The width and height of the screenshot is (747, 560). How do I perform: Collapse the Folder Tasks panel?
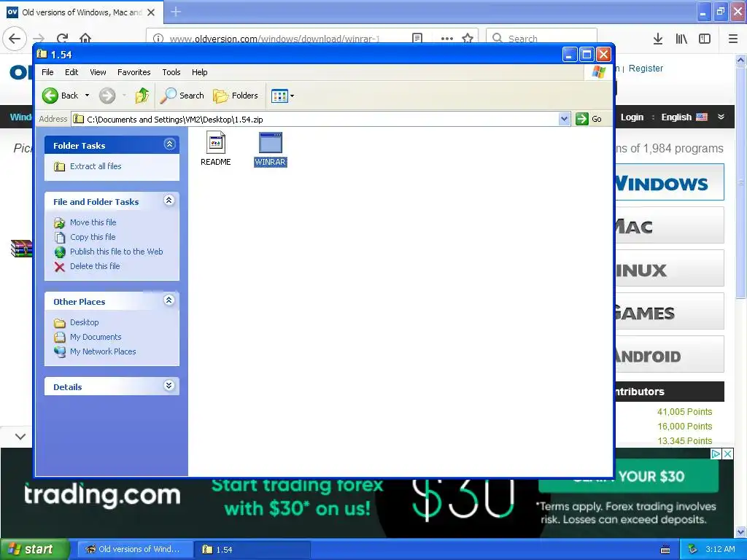[169, 144]
